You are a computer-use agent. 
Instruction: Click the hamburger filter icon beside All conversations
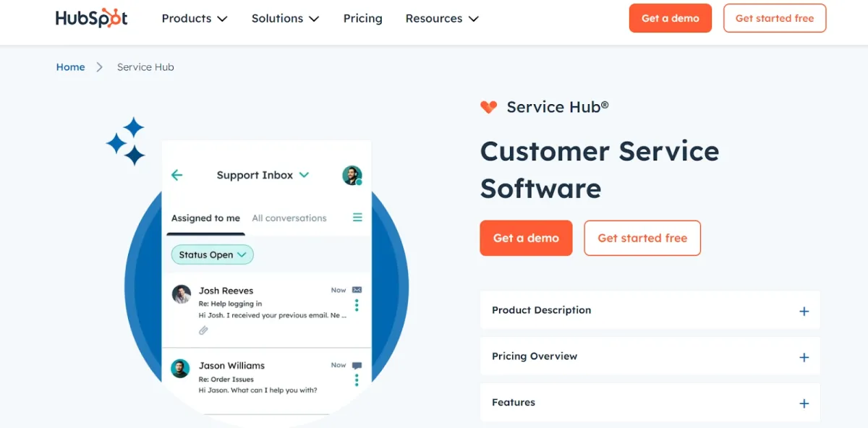pyautogui.click(x=357, y=217)
